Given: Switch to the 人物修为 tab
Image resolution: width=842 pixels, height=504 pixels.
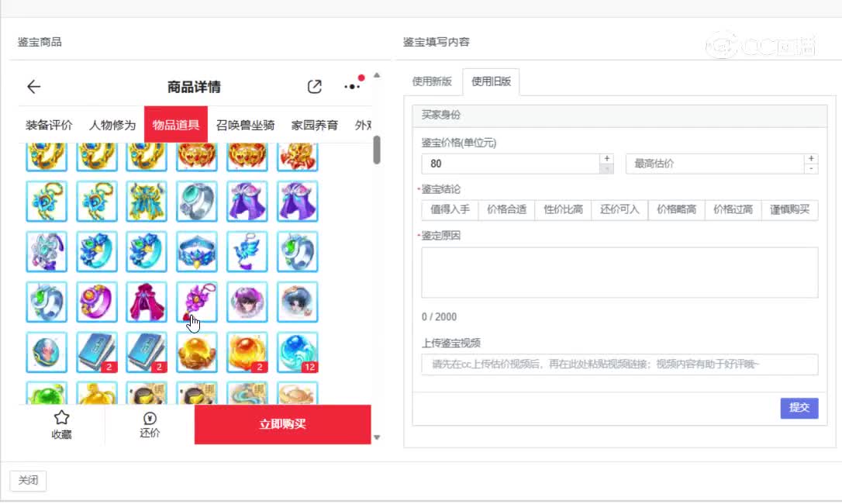Looking at the screenshot, I should (x=112, y=125).
